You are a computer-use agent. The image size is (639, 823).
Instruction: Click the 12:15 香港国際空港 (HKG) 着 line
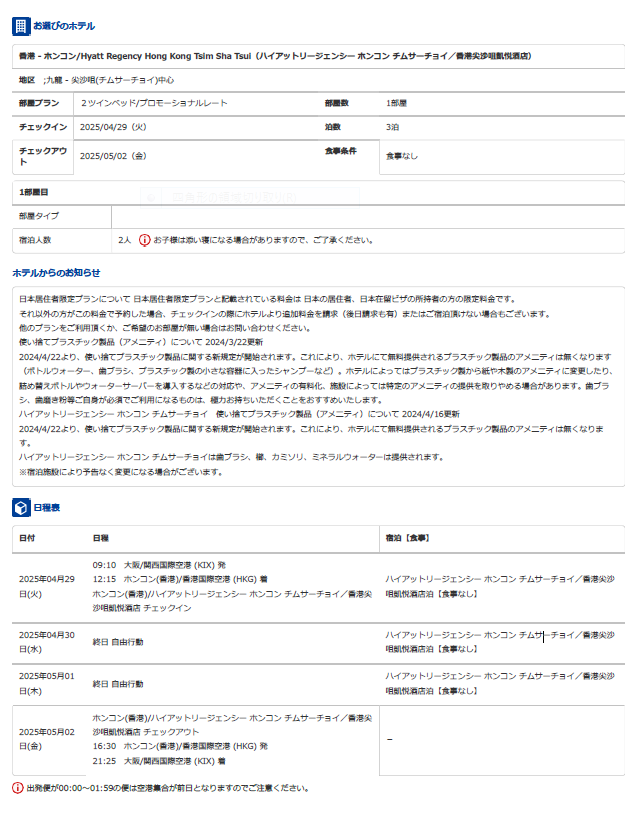[180, 579]
